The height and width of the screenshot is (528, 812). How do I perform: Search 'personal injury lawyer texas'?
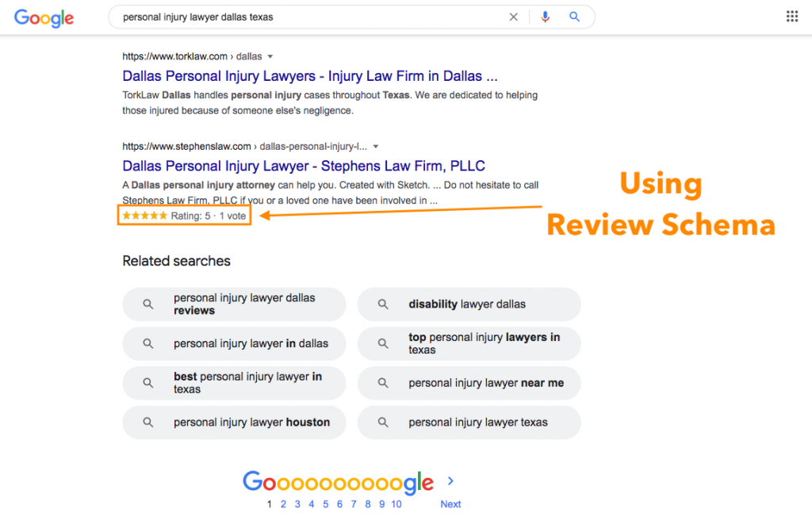click(469, 423)
